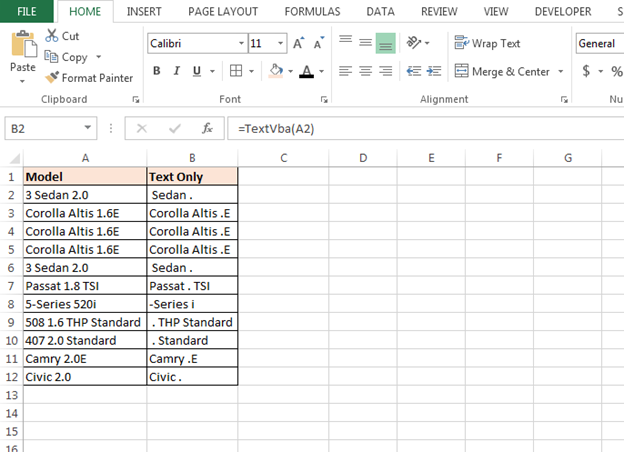Select row 7 header
The image size is (624, 452).
pyautogui.click(x=11, y=286)
